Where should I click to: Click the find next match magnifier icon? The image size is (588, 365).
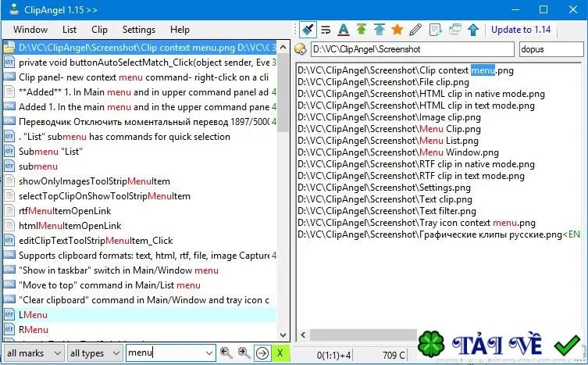244,353
